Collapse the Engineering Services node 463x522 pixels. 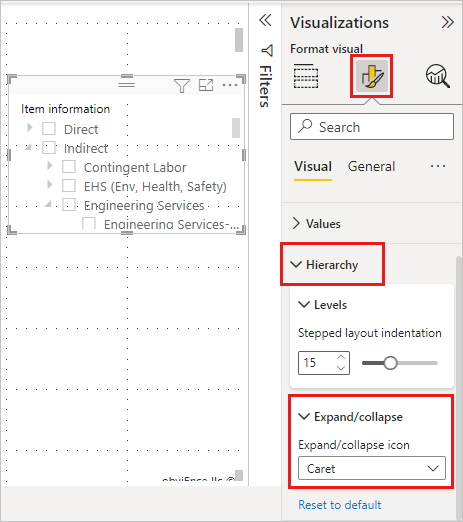coord(48,204)
